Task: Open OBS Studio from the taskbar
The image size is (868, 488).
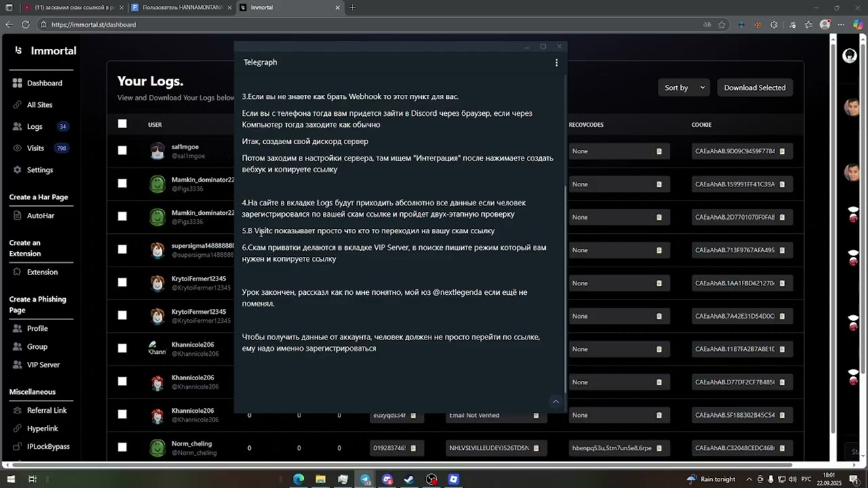Action: (432, 479)
